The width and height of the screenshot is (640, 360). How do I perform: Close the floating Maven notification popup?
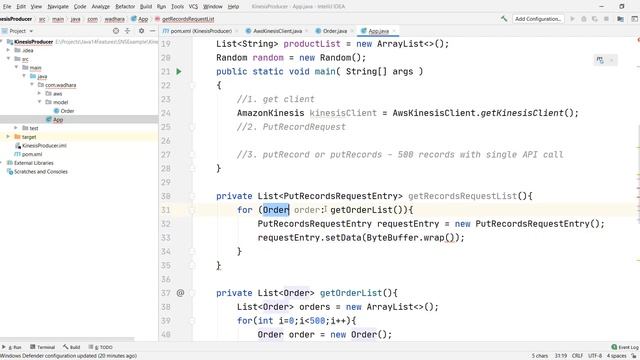tap(612, 60)
